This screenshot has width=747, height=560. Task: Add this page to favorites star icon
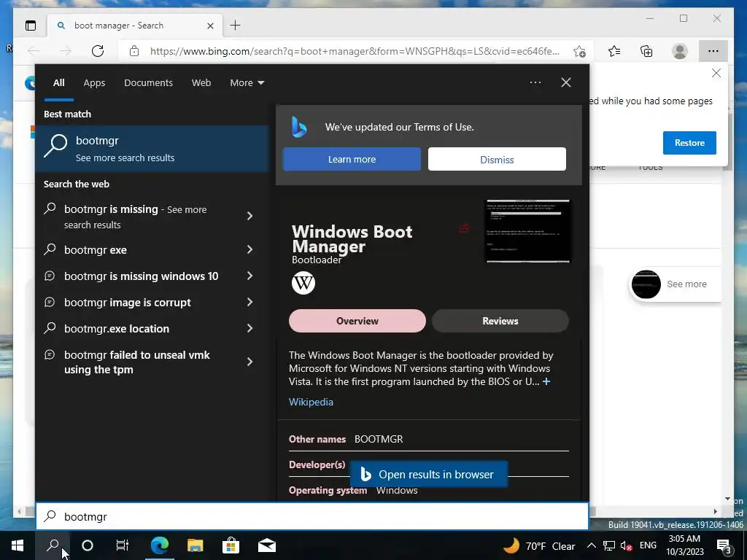579,51
